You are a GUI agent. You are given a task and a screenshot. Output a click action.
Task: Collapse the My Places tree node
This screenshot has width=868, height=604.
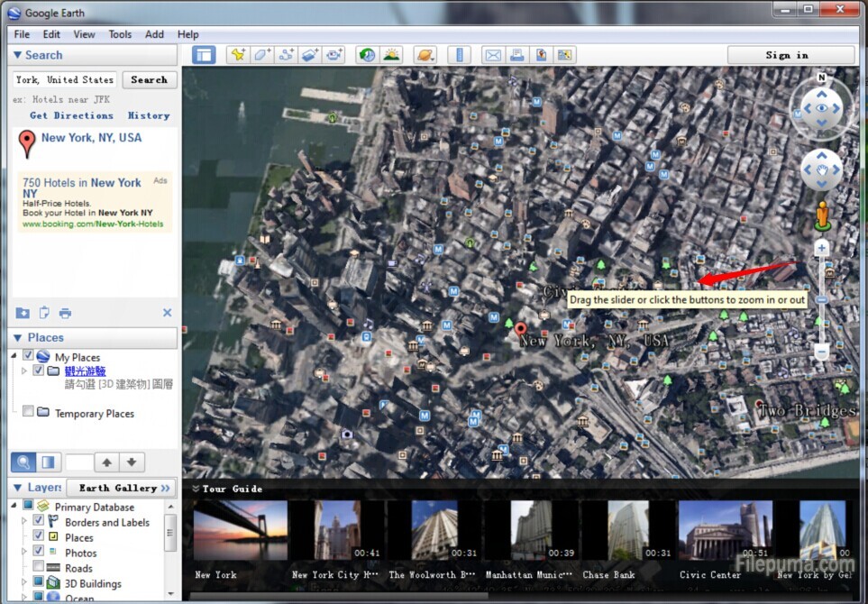click(14, 356)
